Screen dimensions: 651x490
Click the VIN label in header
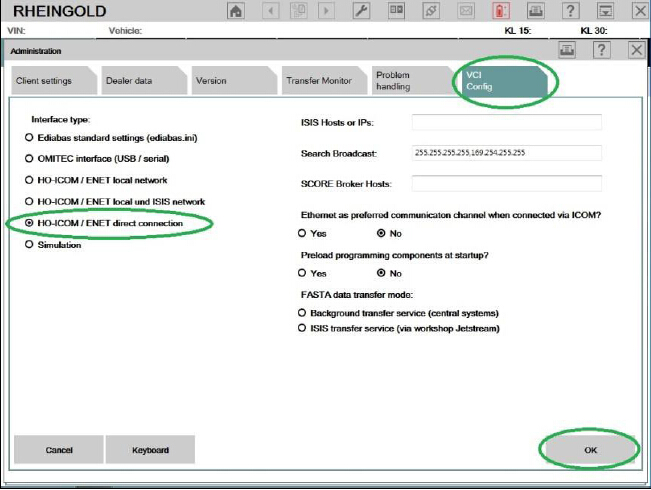coord(16,31)
